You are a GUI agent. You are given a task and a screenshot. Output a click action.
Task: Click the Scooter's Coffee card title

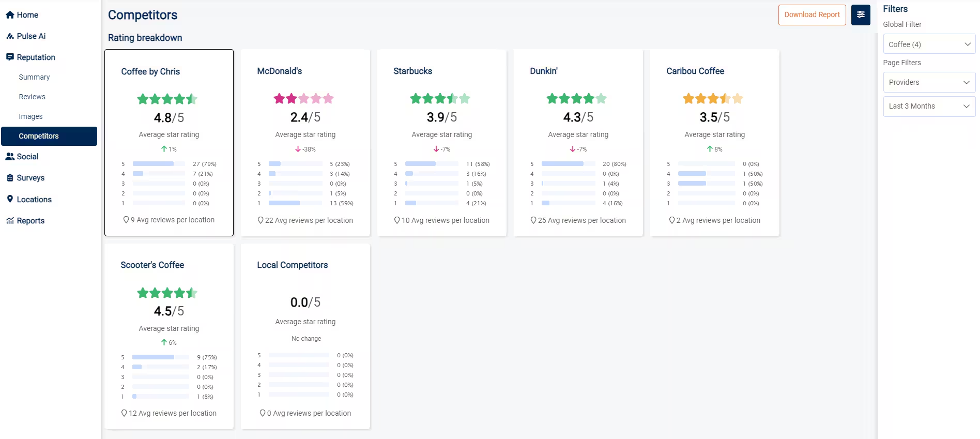[152, 265]
